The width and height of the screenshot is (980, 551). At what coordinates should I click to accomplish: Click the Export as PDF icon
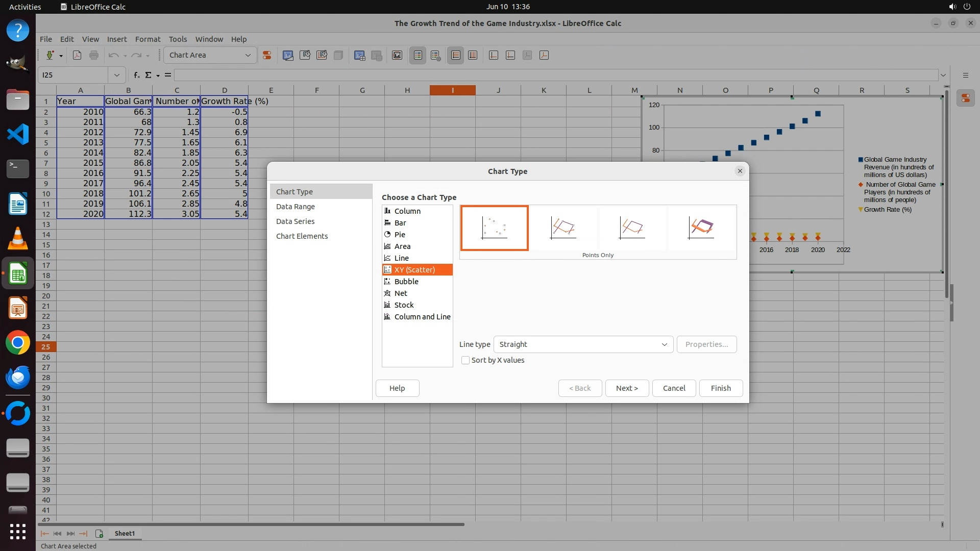[x=77, y=55]
